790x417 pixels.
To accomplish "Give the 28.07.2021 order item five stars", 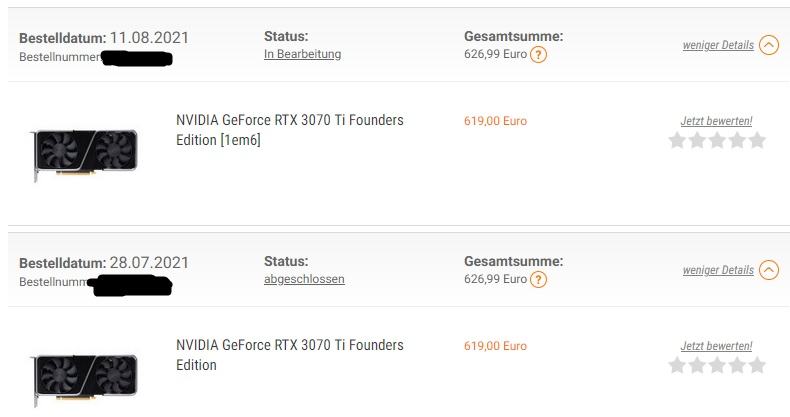I will (x=757, y=366).
